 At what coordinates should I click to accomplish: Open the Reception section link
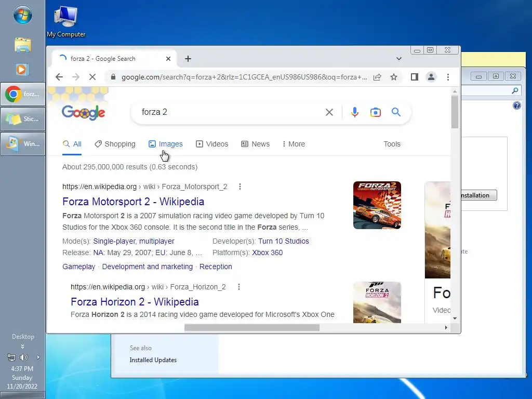(x=216, y=267)
